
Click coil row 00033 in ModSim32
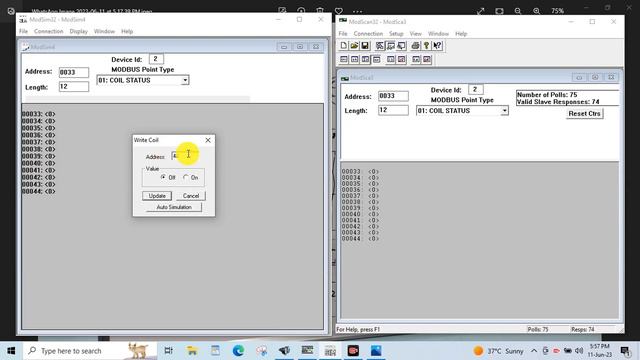(39, 114)
